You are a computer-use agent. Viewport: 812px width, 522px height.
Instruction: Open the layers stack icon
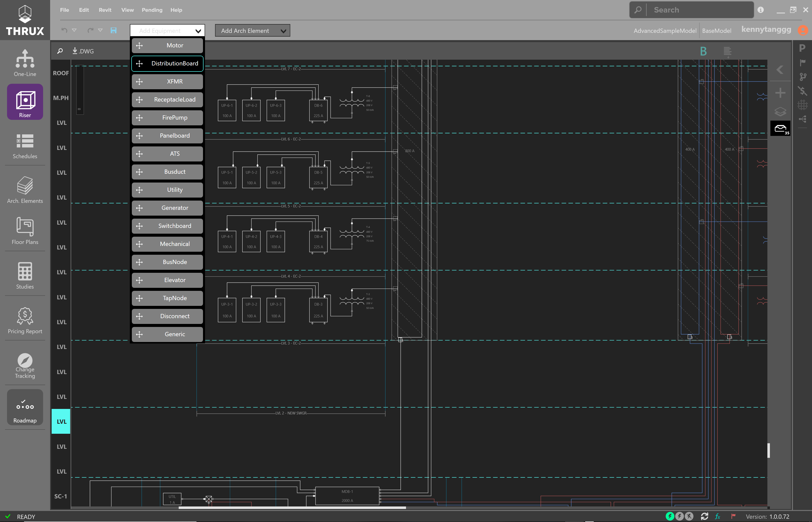(x=780, y=112)
